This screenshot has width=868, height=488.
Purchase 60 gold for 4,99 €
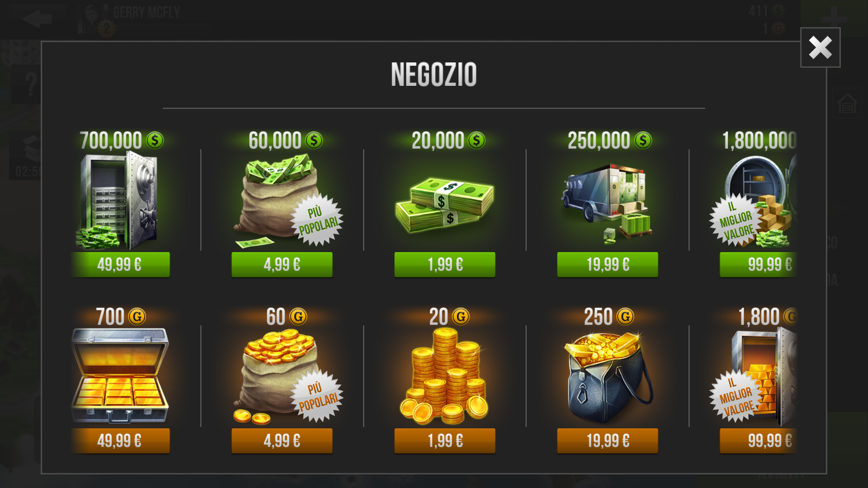[282, 441]
